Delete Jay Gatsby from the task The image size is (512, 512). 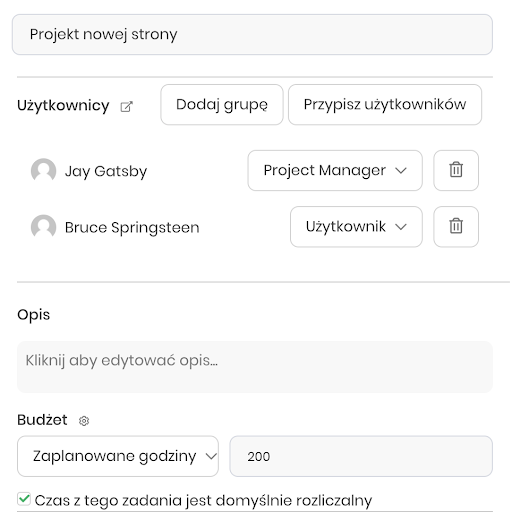coord(456,170)
